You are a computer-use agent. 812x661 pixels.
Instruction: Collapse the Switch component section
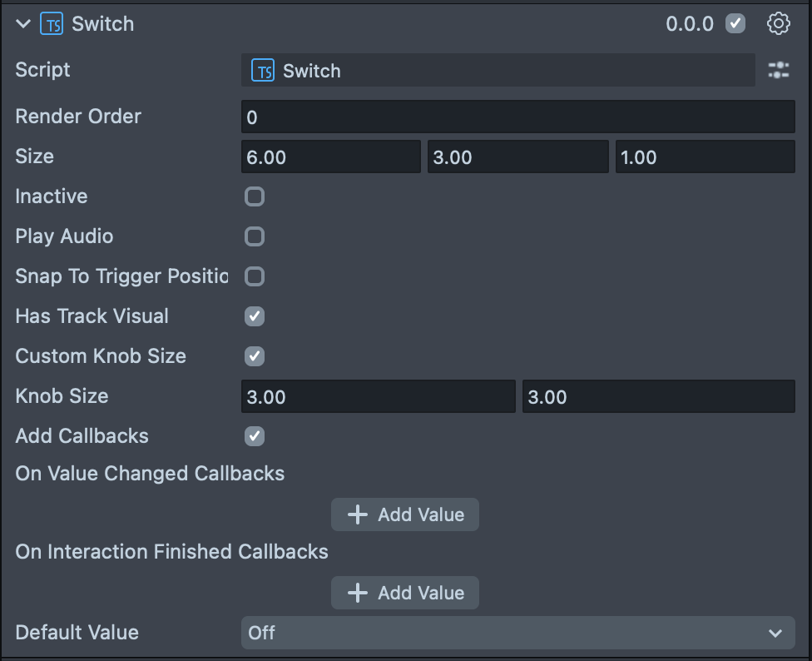[x=23, y=24]
